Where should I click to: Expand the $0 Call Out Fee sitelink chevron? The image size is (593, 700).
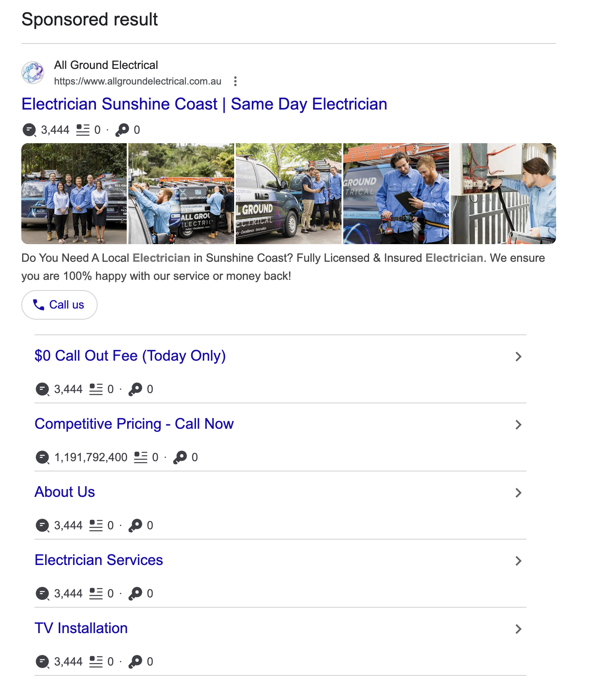pyautogui.click(x=518, y=356)
